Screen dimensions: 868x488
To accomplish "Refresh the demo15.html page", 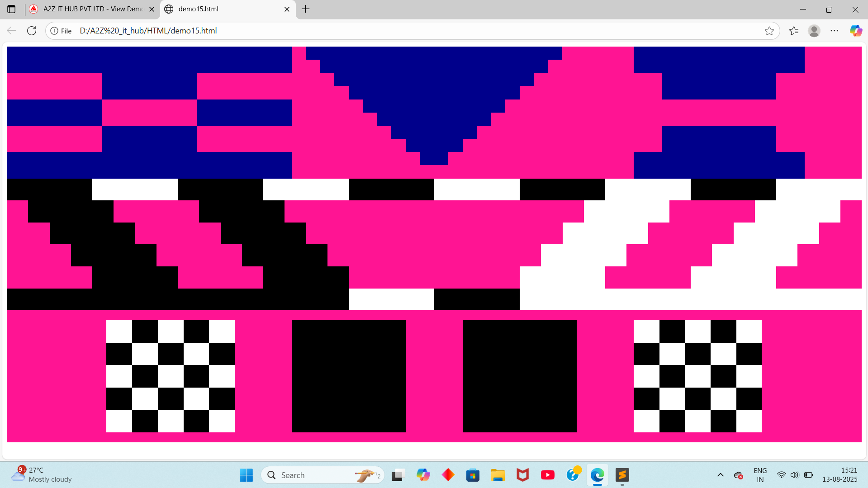I will [x=32, y=31].
